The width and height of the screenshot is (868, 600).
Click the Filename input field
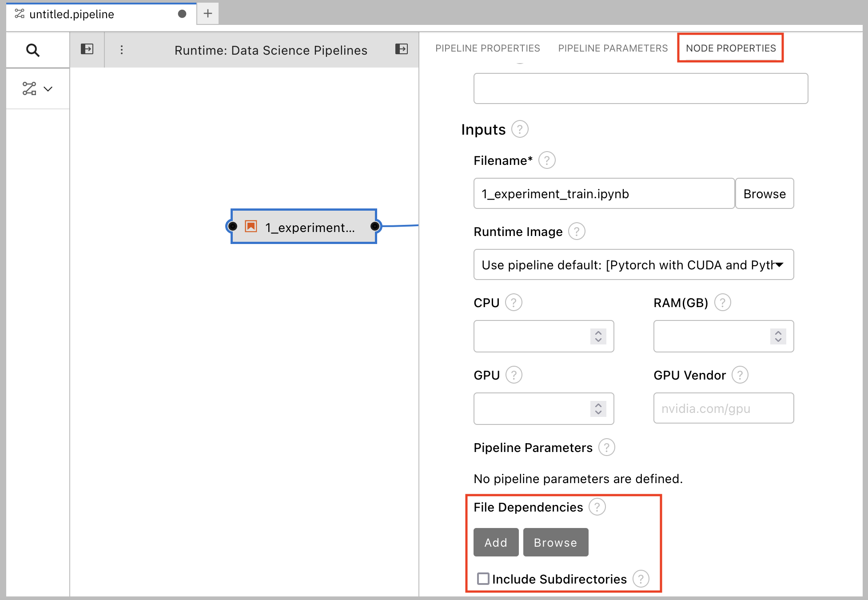pyautogui.click(x=604, y=194)
